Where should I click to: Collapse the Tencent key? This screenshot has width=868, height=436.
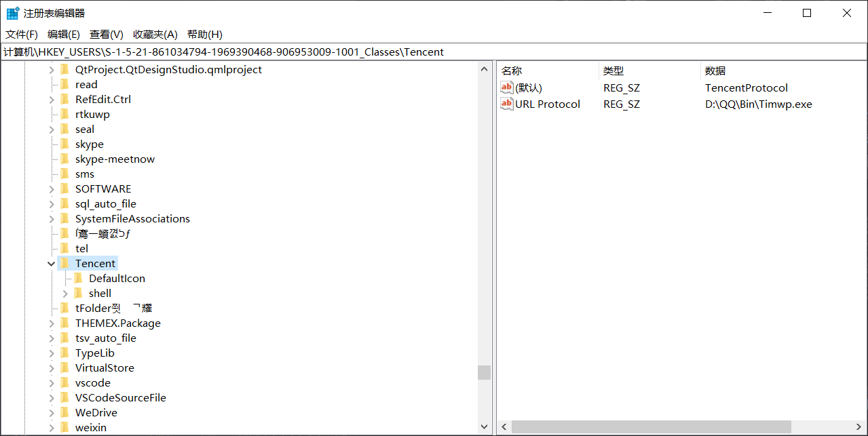click(x=52, y=264)
